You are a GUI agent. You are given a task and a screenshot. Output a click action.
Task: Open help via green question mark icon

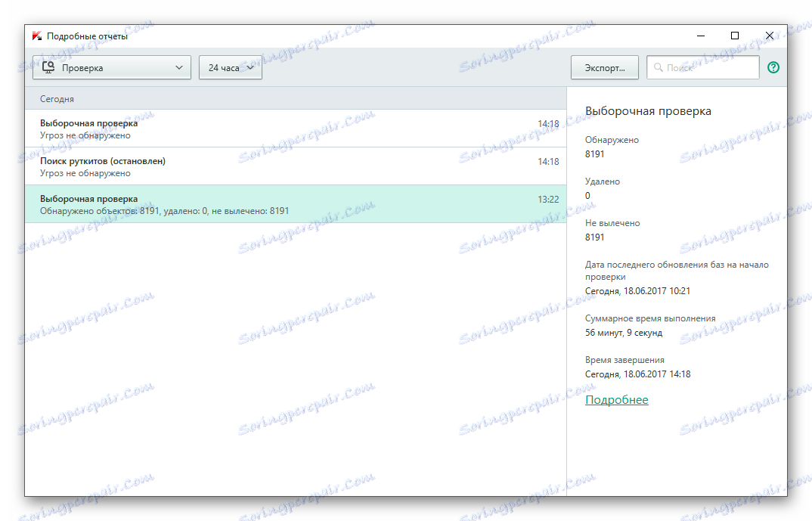tap(773, 67)
